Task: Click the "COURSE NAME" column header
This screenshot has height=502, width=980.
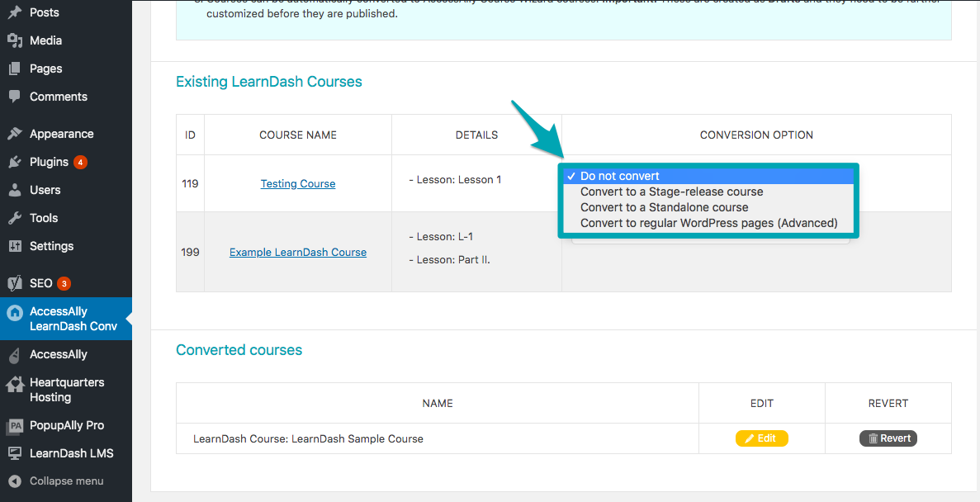Action: [298, 135]
